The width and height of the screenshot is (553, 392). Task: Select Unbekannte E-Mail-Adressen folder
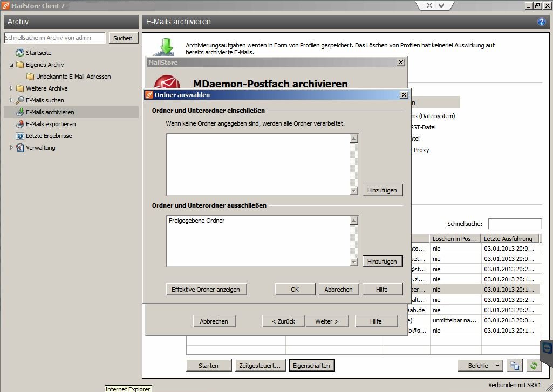(x=73, y=77)
